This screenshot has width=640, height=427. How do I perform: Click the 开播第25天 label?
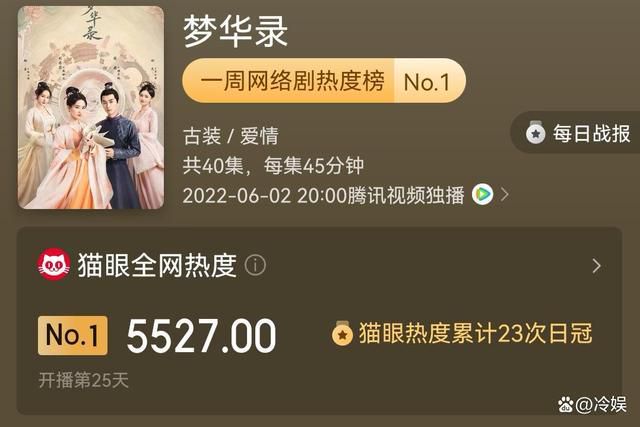pos(83,380)
